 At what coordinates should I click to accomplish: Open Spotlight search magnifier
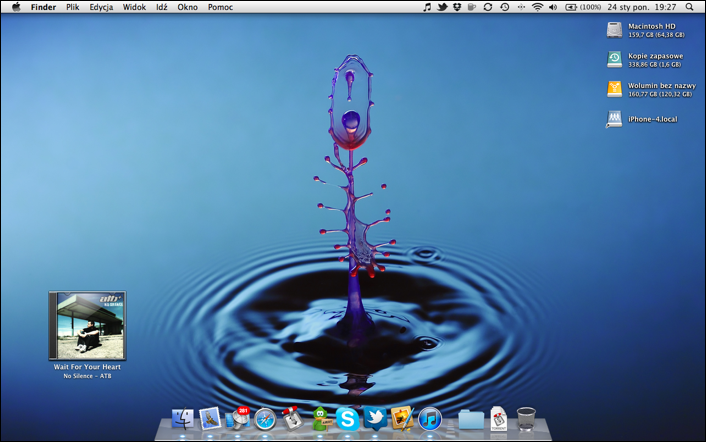click(690, 7)
